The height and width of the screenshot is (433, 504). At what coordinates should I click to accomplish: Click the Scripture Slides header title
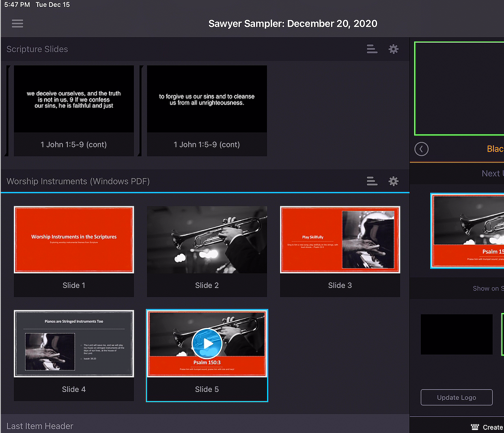(37, 49)
